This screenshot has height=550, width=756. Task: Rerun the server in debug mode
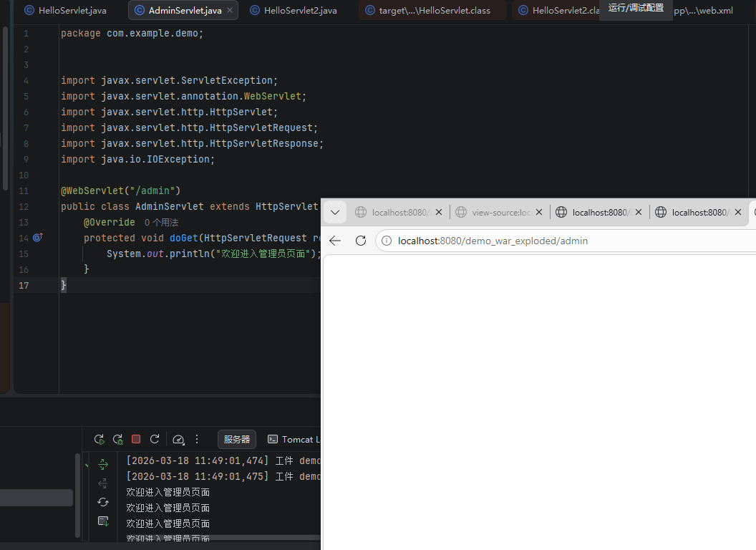pos(117,439)
